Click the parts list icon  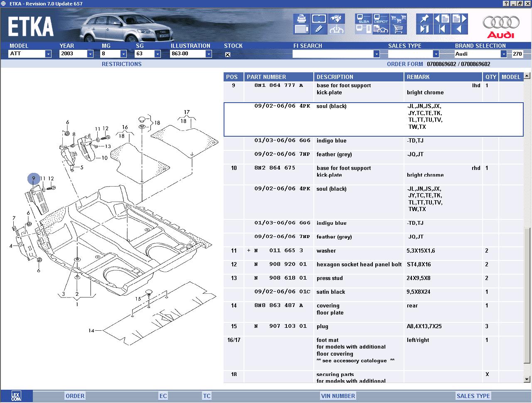tap(301, 29)
